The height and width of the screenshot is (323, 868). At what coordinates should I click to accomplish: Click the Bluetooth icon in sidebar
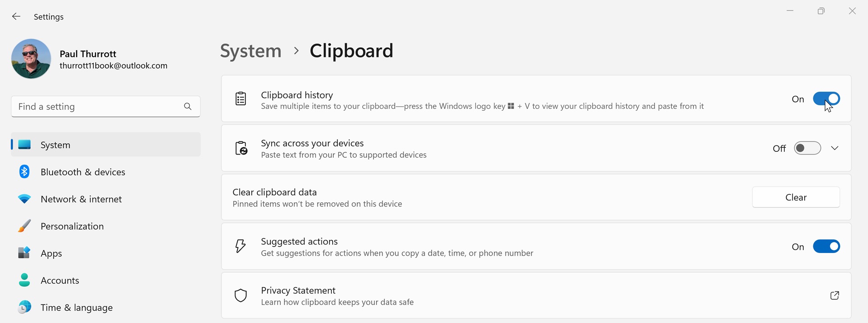point(24,172)
